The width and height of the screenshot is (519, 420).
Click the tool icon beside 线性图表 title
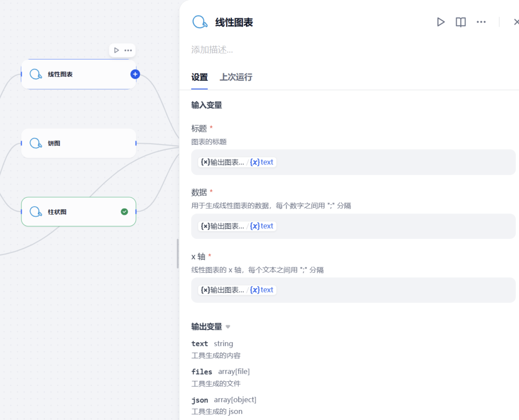click(x=200, y=22)
